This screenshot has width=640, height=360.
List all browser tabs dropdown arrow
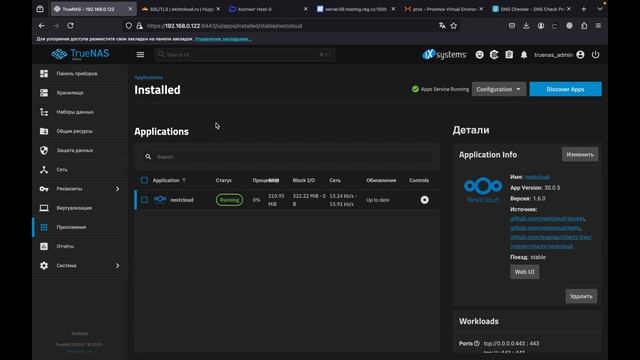click(600, 9)
